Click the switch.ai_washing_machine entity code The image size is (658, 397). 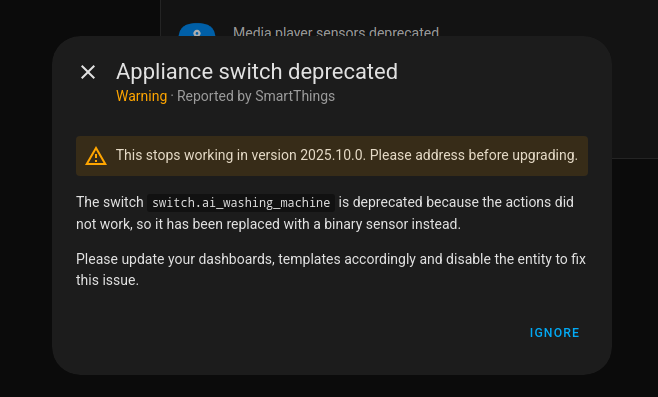[241, 203]
